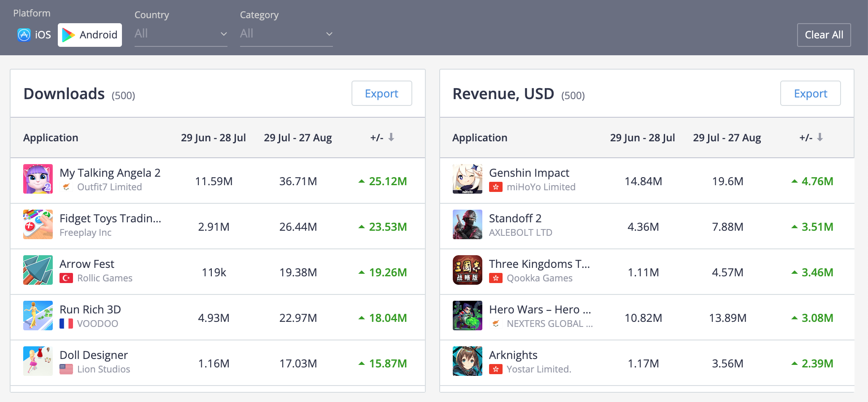
Task: Open publisher Rollic Games
Action: 105,278
